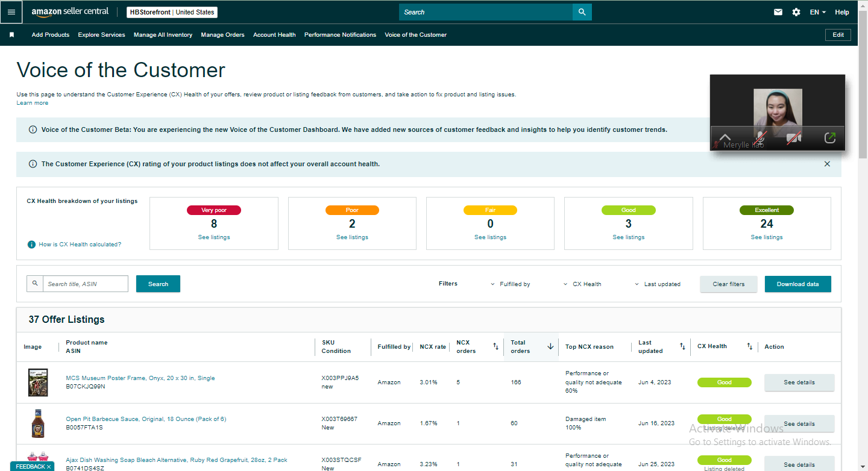Sort by CX Health column arrows

(x=749, y=346)
